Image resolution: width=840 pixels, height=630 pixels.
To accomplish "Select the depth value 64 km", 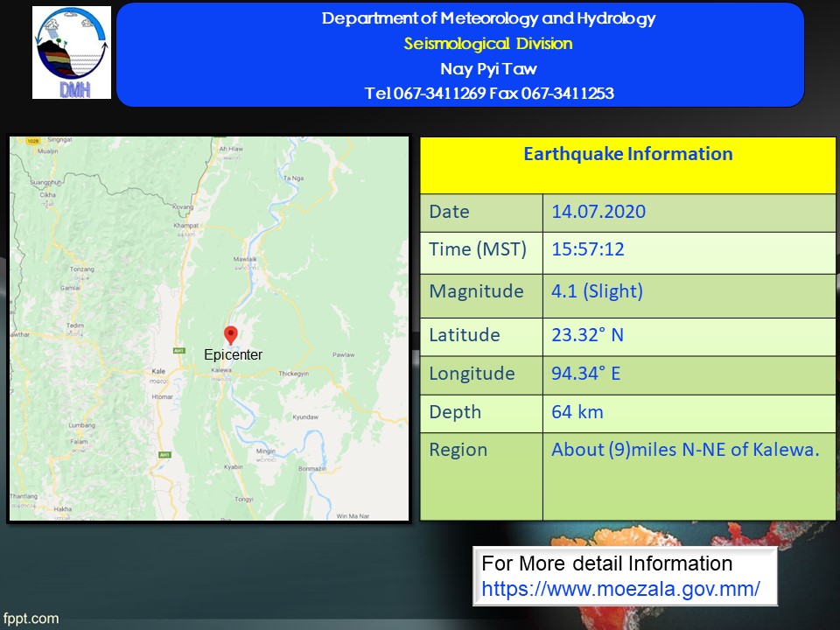I will tap(577, 412).
